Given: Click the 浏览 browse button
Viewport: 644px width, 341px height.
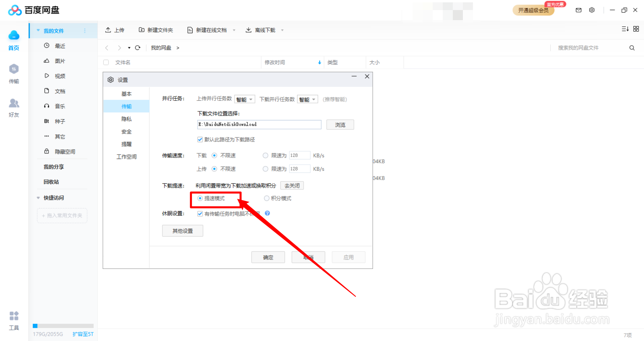Looking at the screenshot, I should click(x=340, y=124).
